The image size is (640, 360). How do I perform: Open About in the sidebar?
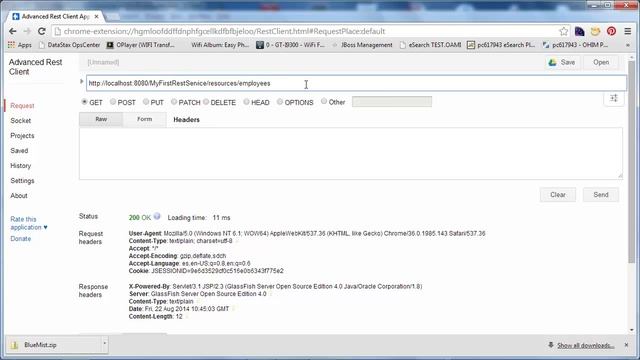pyautogui.click(x=19, y=196)
